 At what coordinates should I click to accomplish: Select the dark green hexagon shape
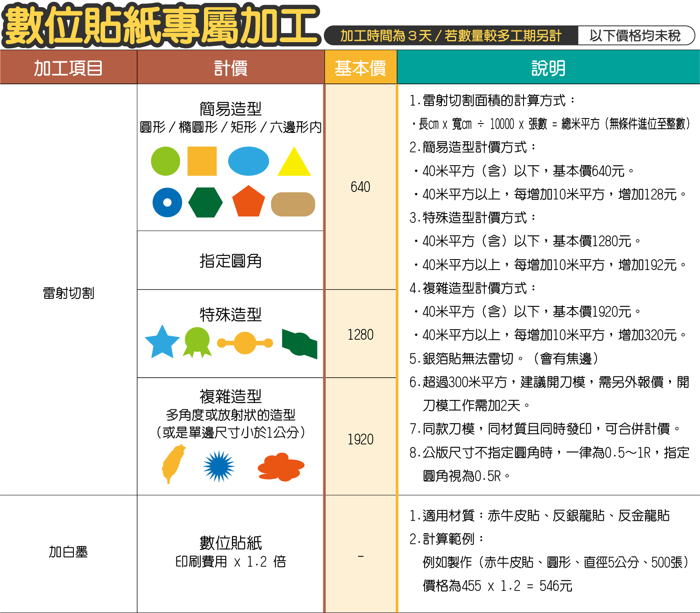click(x=205, y=202)
